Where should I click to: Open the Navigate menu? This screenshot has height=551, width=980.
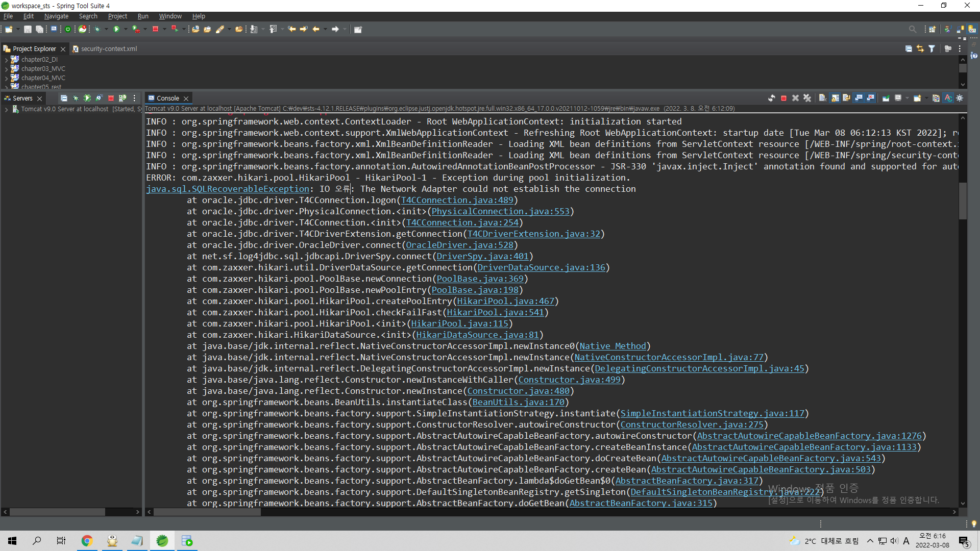click(x=56, y=16)
